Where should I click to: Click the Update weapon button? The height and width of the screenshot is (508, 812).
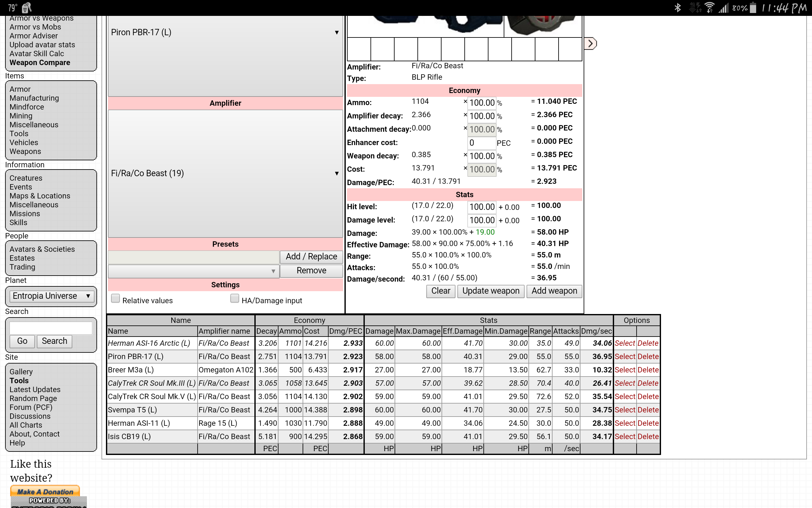point(491,291)
